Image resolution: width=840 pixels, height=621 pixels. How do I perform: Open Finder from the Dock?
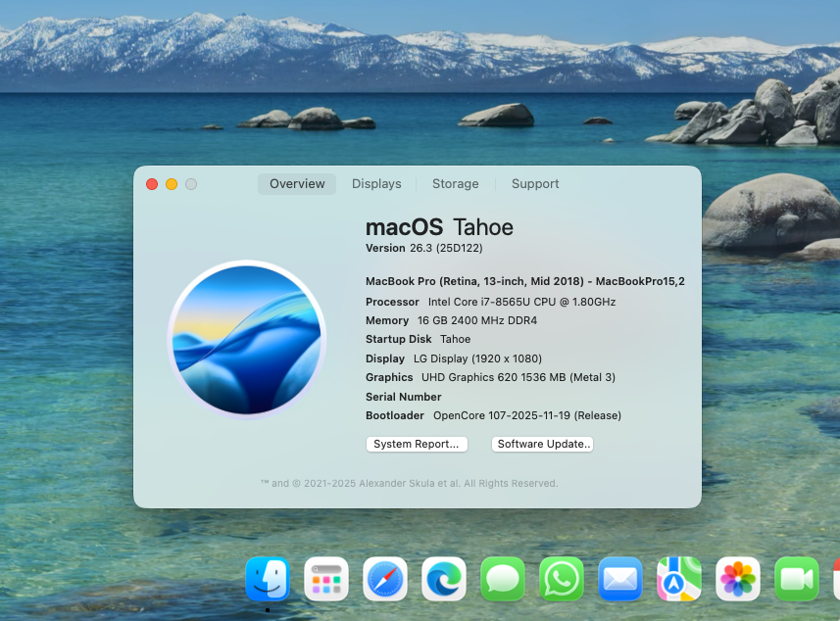click(268, 579)
